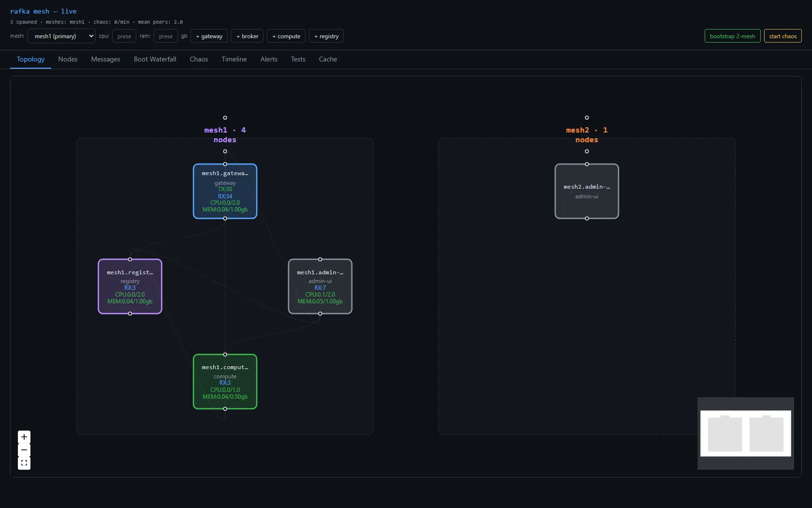Click the mesh1.admin-ui bottom connection handle

pyautogui.click(x=320, y=314)
